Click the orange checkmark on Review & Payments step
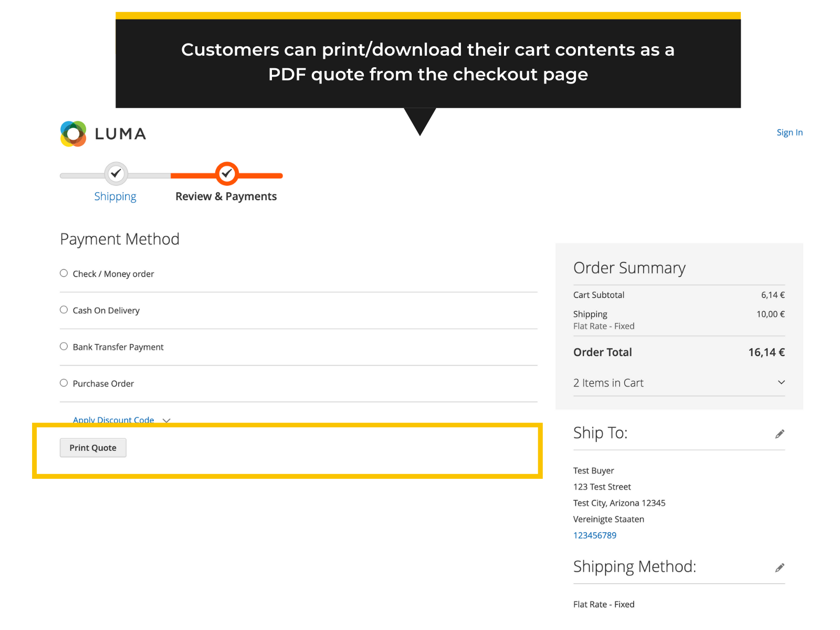Viewport: 840px width, 630px height. point(226,174)
